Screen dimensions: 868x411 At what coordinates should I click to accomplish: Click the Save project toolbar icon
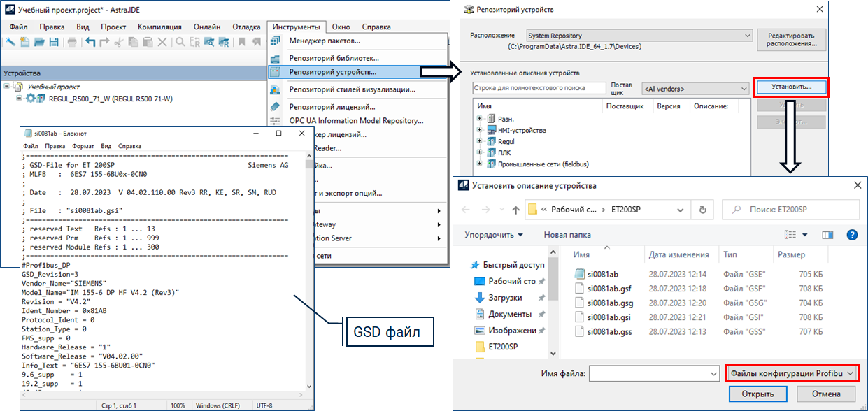coord(54,43)
